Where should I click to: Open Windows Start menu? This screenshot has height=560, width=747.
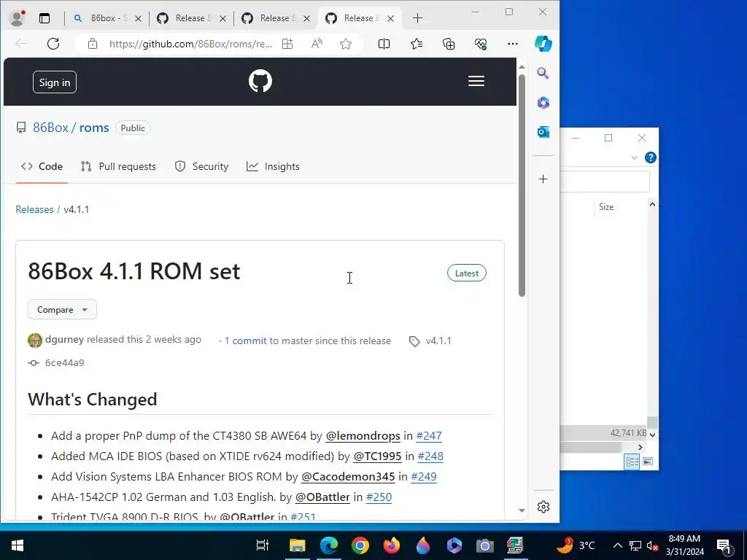(18, 545)
